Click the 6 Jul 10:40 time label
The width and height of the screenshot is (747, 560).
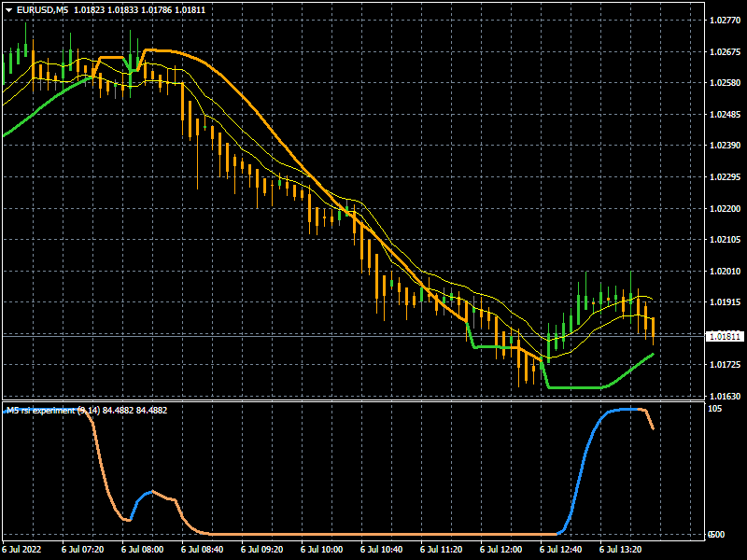point(381,550)
